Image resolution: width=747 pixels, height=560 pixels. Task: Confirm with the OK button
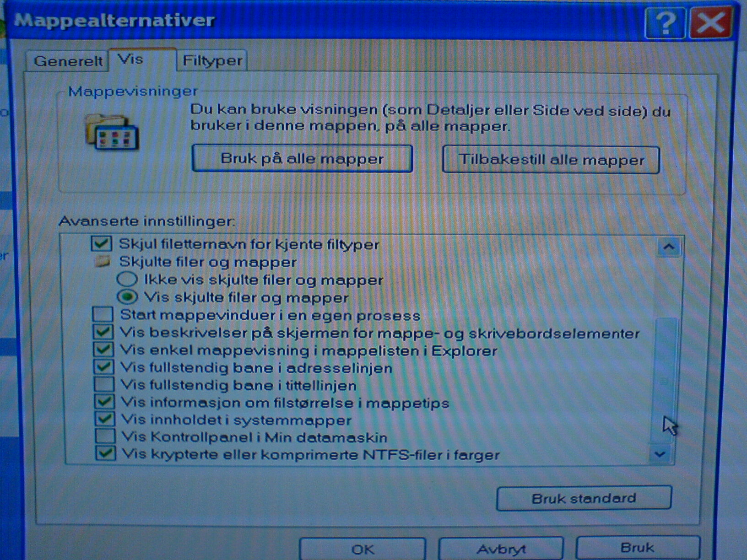pos(363,549)
